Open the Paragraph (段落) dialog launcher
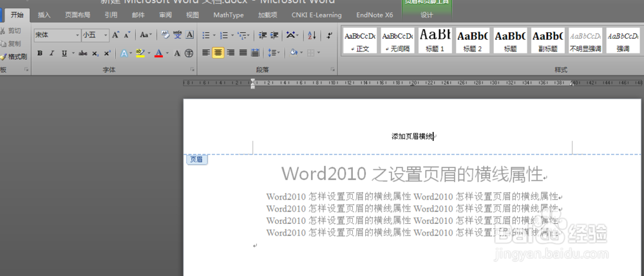Viewport: 644px width, 276px height. pyautogui.click(x=333, y=70)
